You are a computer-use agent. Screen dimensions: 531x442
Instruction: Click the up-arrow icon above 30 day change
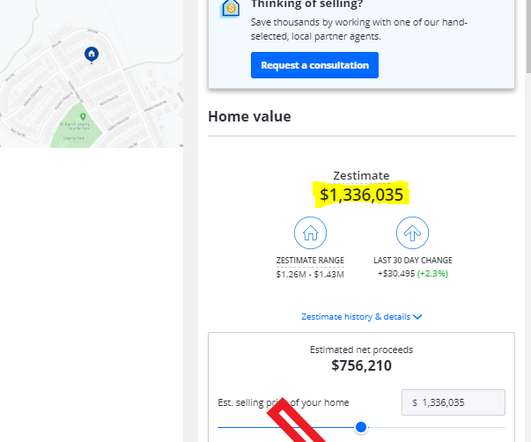pyautogui.click(x=412, y=233)
